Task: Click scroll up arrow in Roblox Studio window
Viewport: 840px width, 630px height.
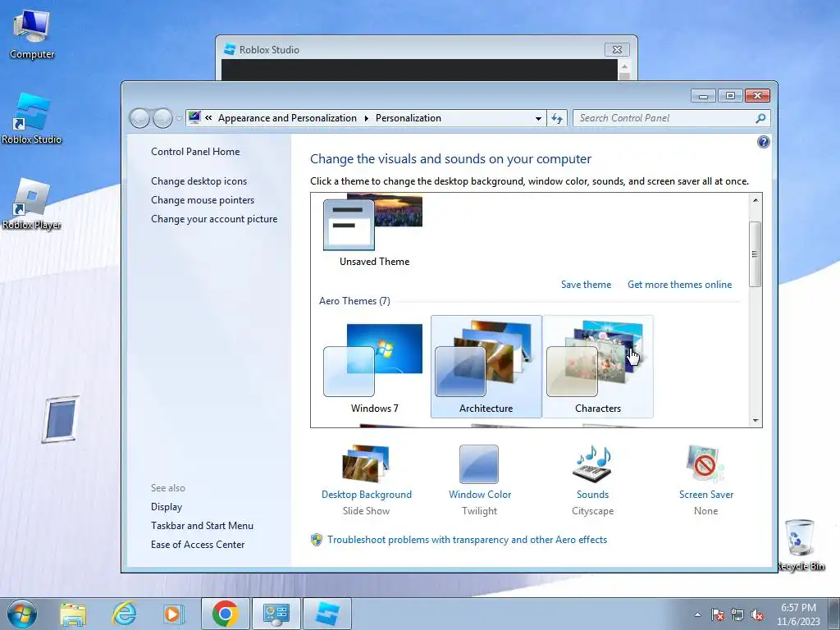Action: 624,66
